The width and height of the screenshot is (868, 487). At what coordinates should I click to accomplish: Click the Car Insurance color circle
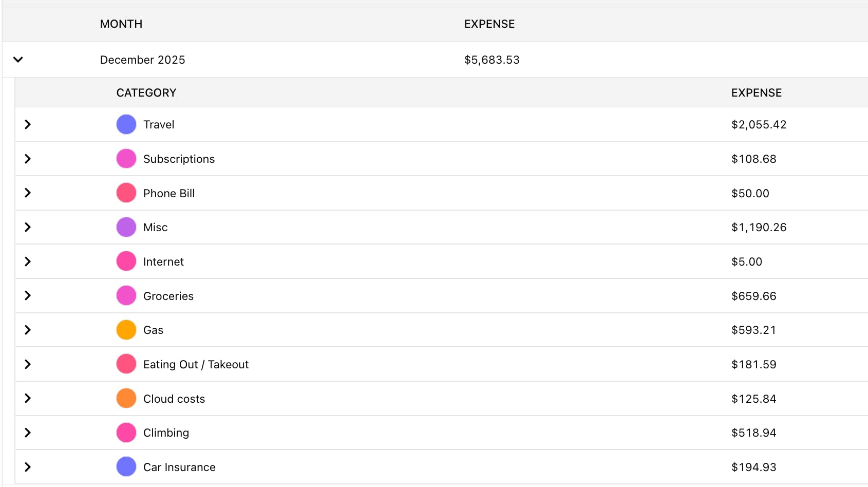pos(126,467)
